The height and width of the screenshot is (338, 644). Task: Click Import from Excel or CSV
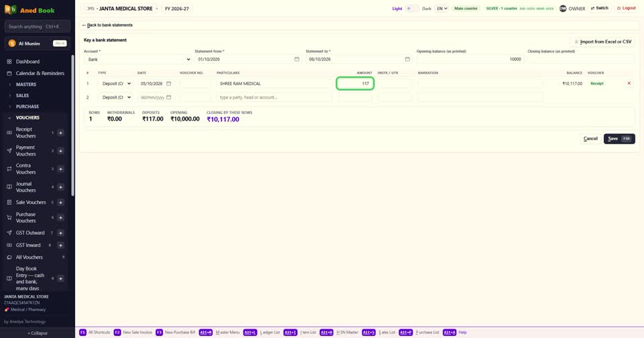[602, 42]
